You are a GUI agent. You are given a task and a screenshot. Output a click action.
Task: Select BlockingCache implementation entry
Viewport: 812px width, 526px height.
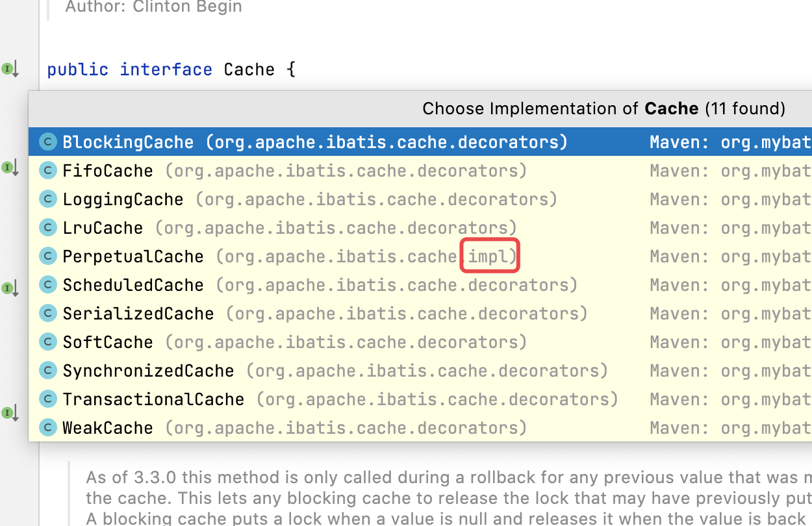tap(127, 142)
